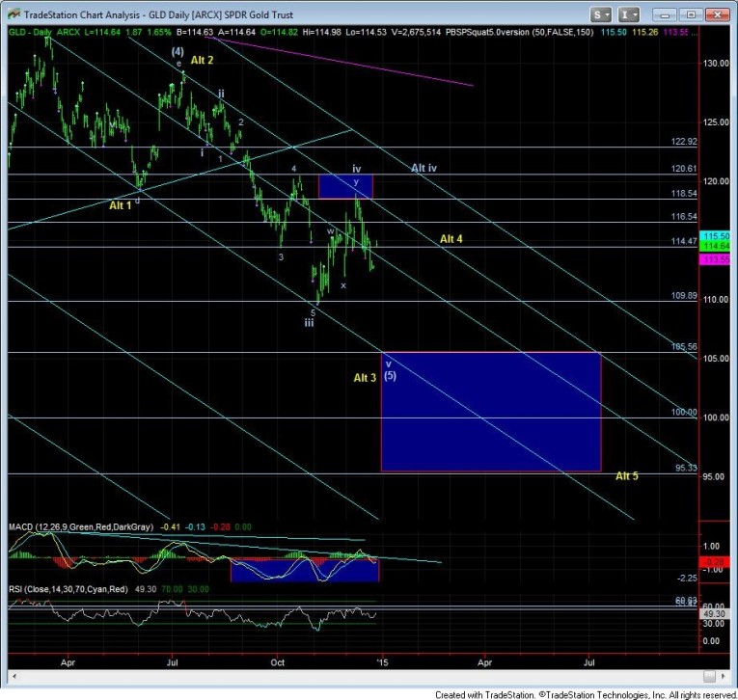The image size is (738, 700).
Task: Open the S symbol-link dropdown
Action: [x=601, y=14]
